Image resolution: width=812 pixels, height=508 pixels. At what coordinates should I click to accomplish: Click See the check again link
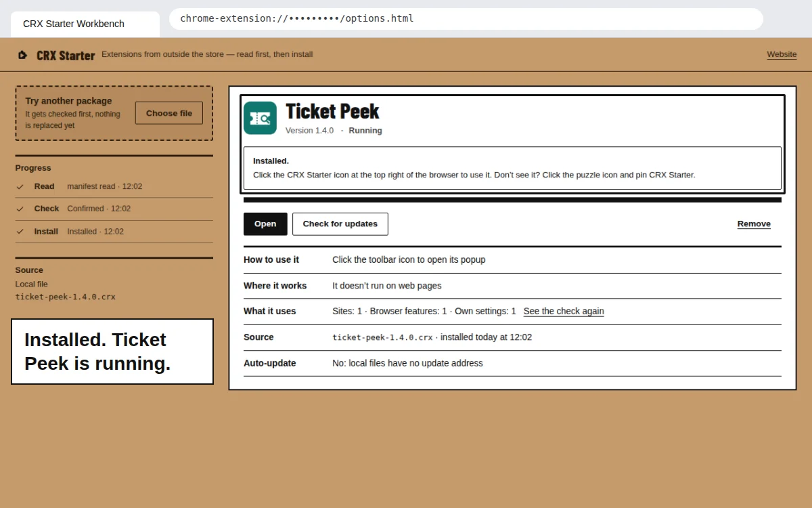tap(564, 311)
